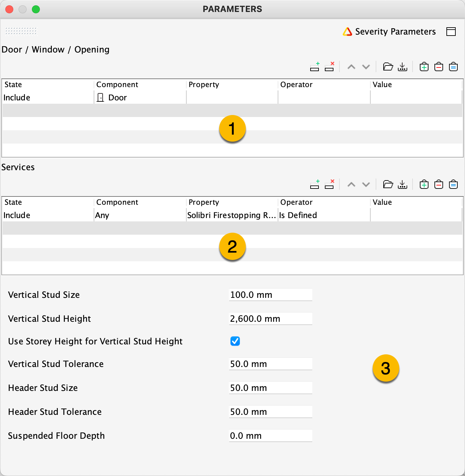Add row in Door/Window/Opening filter toolbar
This screenshot has width=465, height=476.
[x=315, y=67]
